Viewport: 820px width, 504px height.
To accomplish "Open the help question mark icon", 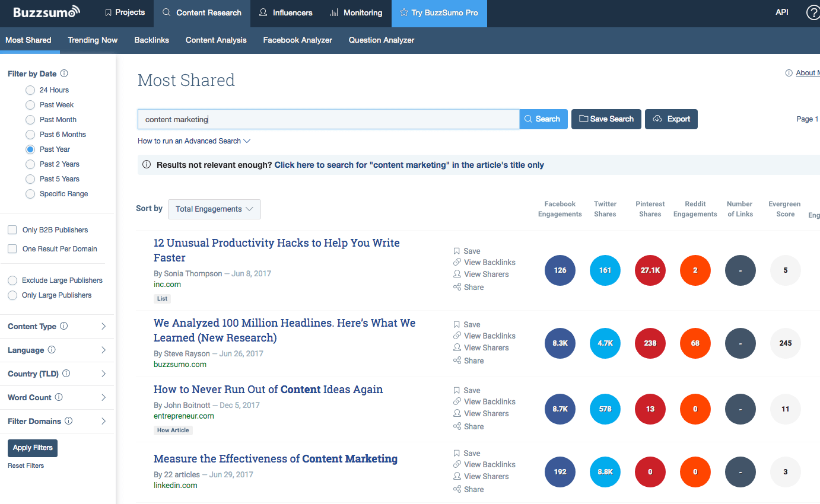I will tap(813, 12).
